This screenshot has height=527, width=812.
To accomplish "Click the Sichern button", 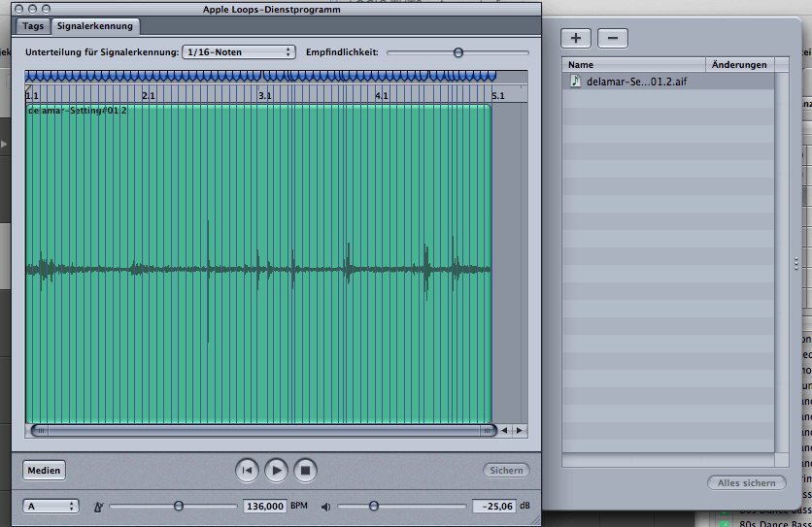I will tap(506, 471).
